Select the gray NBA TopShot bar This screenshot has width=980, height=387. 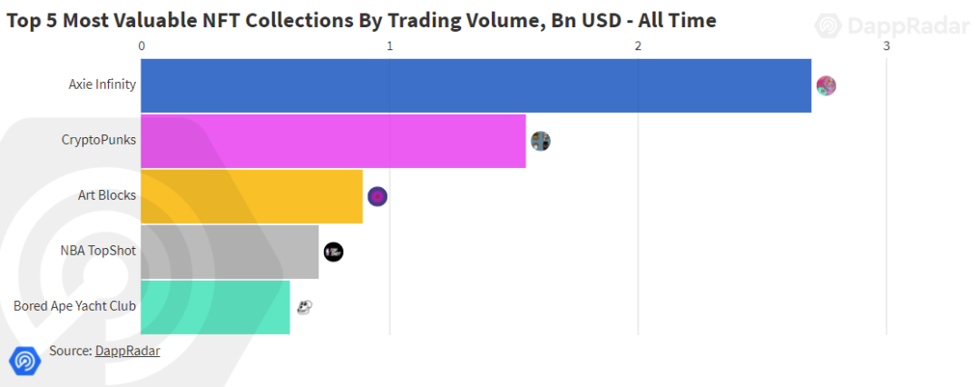click(230, 252)
